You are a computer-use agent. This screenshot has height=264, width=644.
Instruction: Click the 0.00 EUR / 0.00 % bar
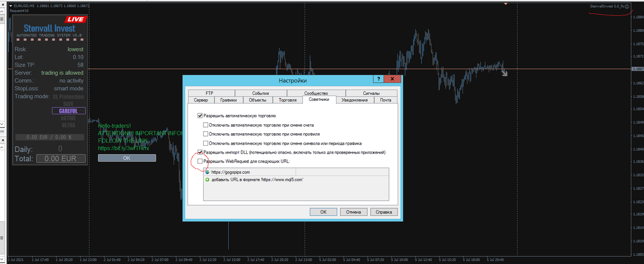tap(49, 137)
